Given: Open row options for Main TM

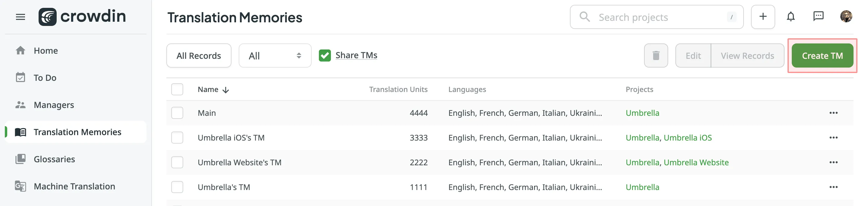Looking at the screenshot, I should [x=833, y=113].
